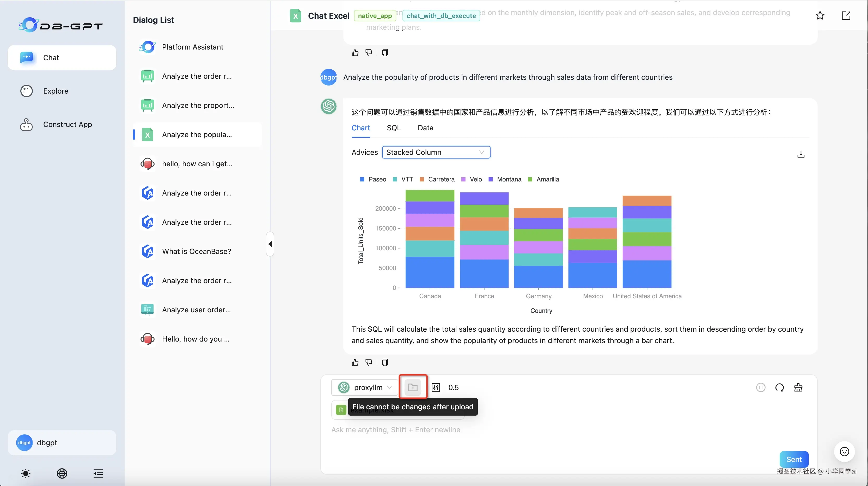
Task: Click the star to favorite this conversation
Action: point(820,15)
